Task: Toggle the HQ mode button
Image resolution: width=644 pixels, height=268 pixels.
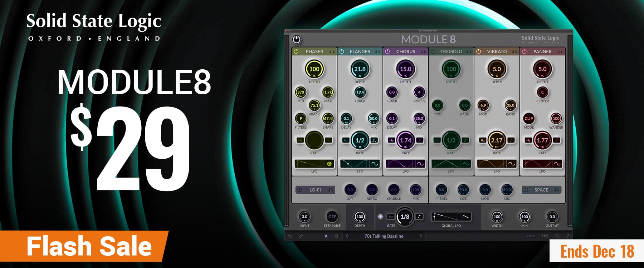Action: pos(545,236)
